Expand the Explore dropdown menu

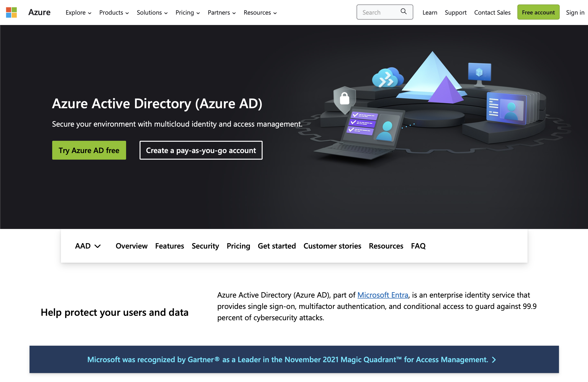coord(78,12)
